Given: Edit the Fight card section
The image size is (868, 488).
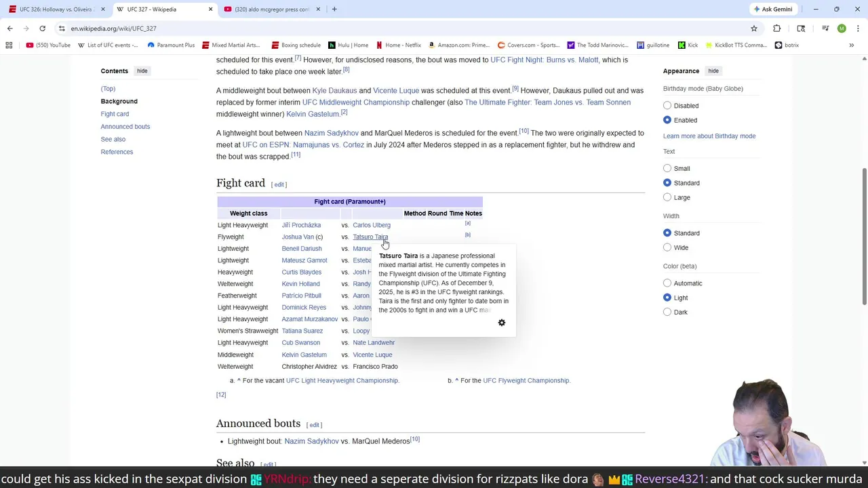Looking at the screenshot, I should click(x=279, y=184).
